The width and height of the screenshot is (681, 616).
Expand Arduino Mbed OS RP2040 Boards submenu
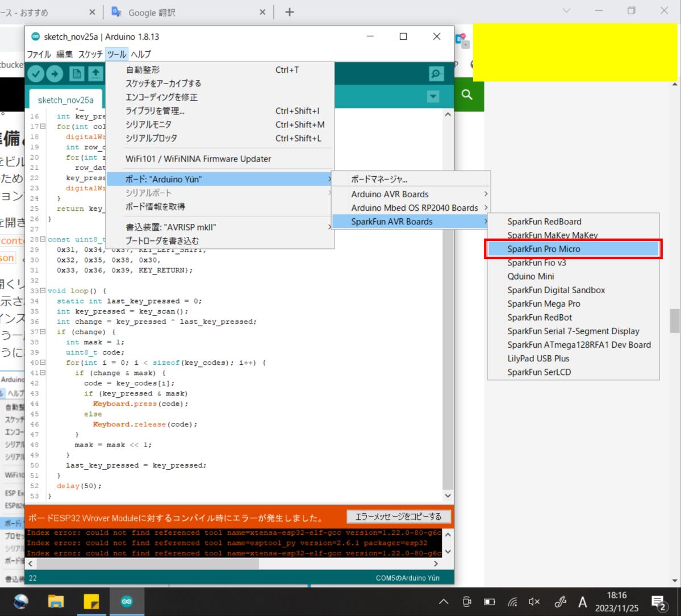pyautogui.click(x=411, y=208)
